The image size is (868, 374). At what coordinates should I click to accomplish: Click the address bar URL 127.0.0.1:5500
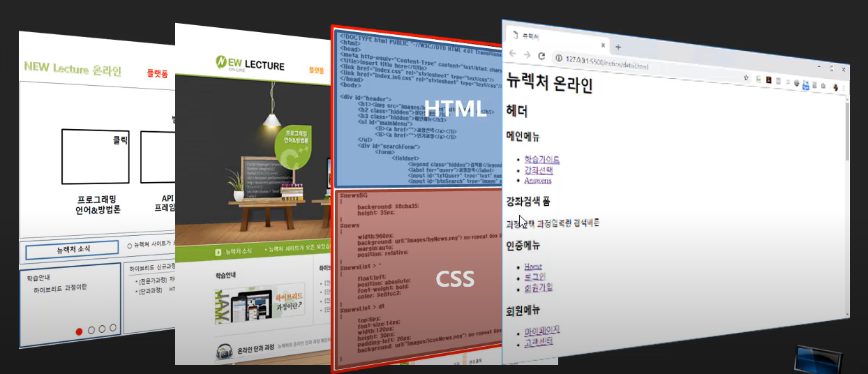[x=607, y=63]
